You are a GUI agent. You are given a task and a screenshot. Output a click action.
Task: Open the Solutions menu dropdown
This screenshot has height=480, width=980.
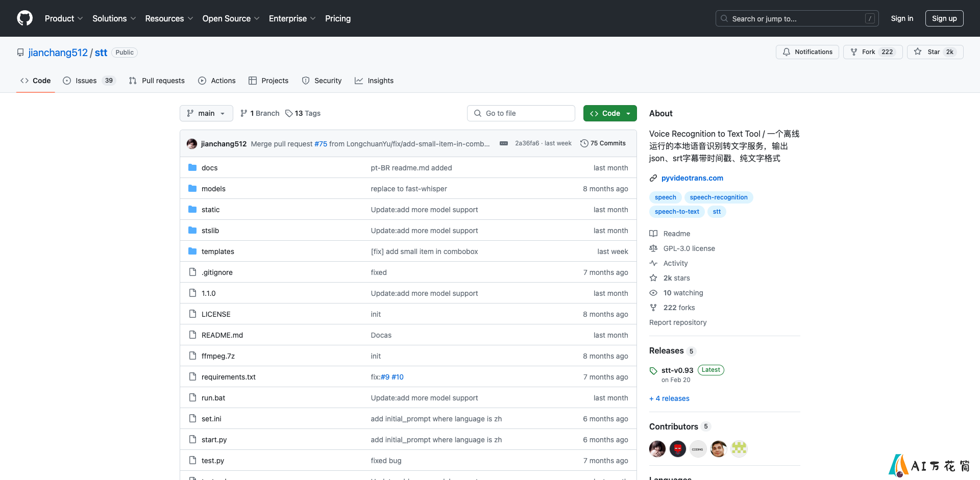(114, 18)
